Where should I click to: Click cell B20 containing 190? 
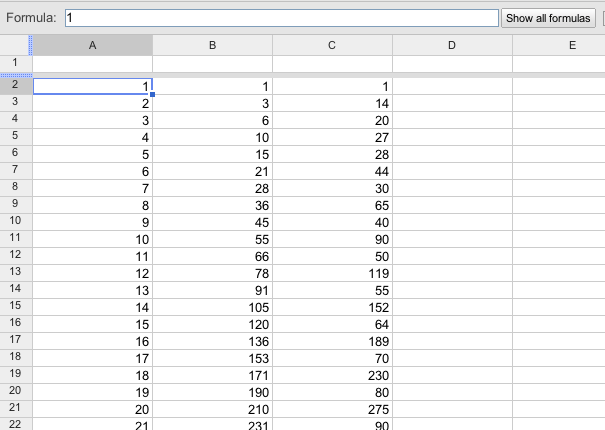coord(213,392)
